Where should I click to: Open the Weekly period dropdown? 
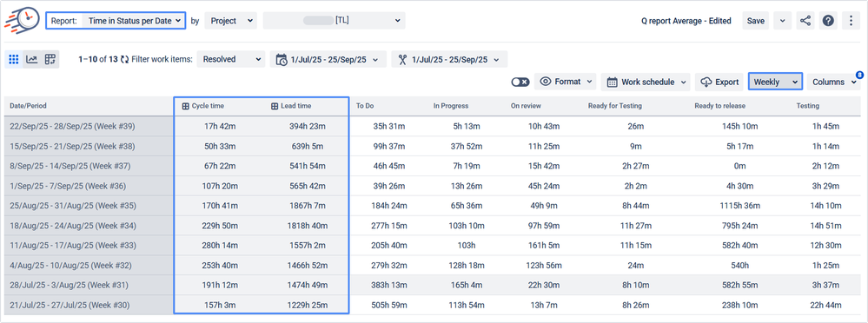[775, 82]
